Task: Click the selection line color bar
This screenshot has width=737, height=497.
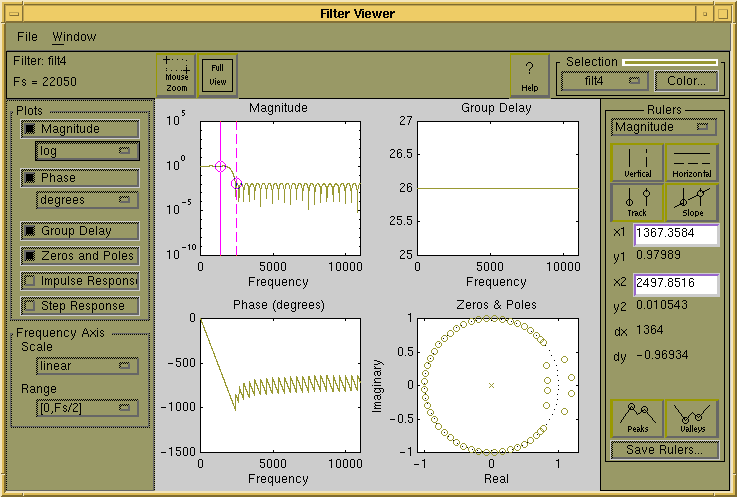Action: click(670, 62)
